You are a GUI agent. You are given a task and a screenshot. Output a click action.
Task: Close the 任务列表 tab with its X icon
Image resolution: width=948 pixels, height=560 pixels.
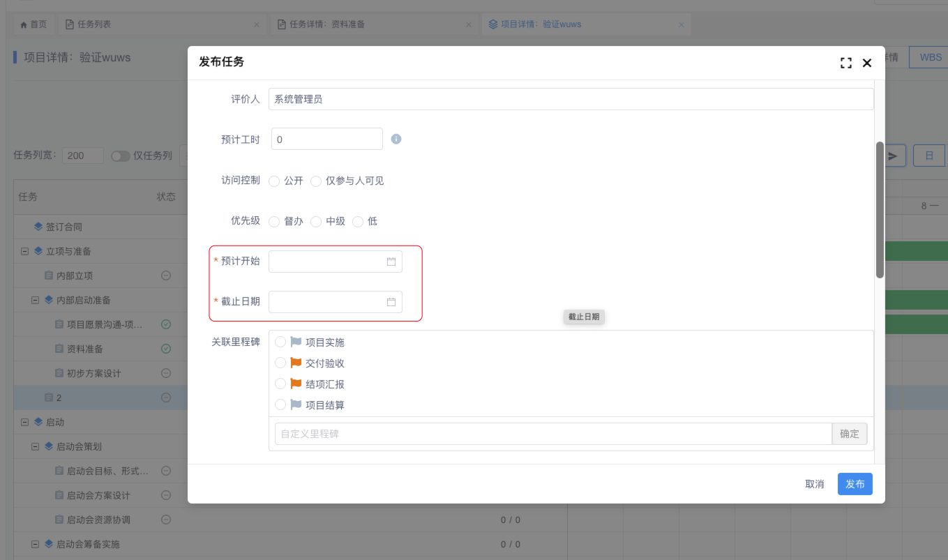pyautogui.click(x=256, y=24)
